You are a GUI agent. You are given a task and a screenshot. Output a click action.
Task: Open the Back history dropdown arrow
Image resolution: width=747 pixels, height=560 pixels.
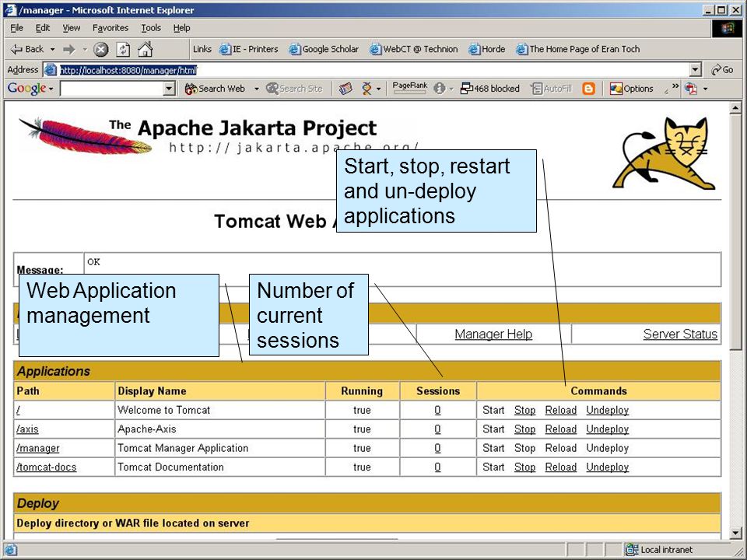pos(52,49)
